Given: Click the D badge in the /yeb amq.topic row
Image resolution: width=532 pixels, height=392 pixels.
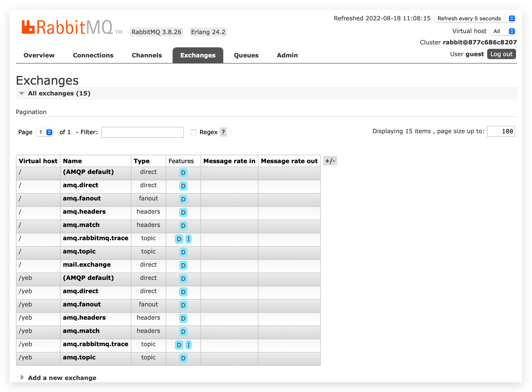Looking at the screenshot, I should (x=183, y=358).
